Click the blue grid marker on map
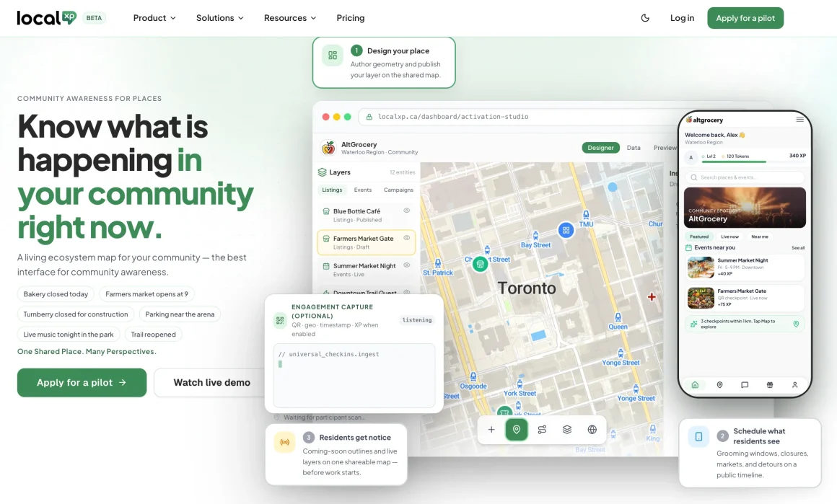Viewport: 837px width, 504px height. [x=566, y=231]
